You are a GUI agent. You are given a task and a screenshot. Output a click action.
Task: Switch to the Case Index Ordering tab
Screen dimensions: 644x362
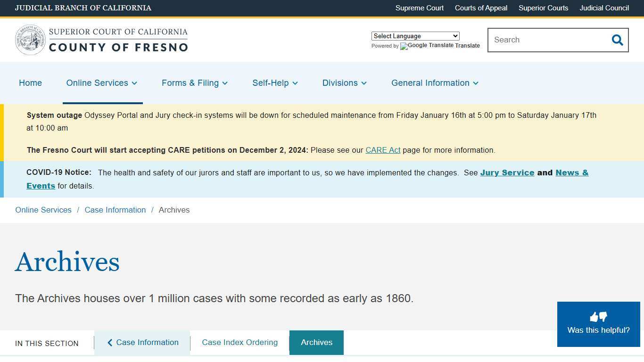coord(239,343)
